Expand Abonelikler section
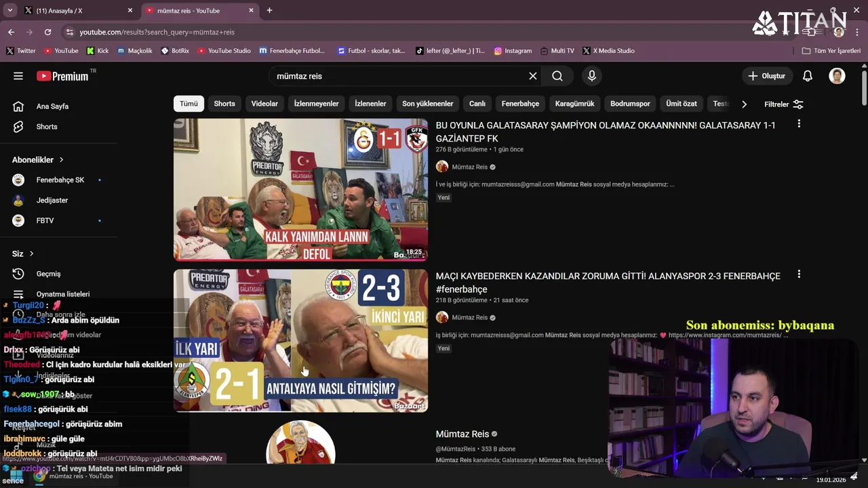The height and width of the screenshot is (488, 868). click(38, 160)
